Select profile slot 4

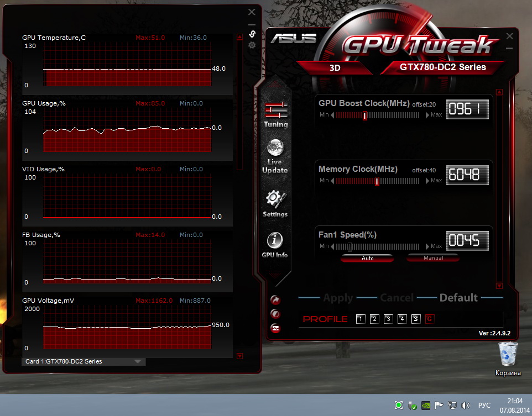402,319
